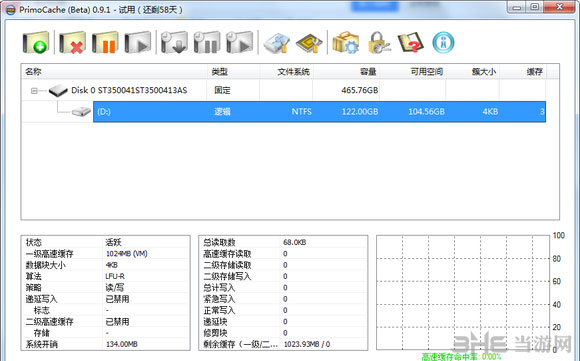Click the 数据块大小 label
The width and height of the screenshot is (580, 361).
[45, 265]
